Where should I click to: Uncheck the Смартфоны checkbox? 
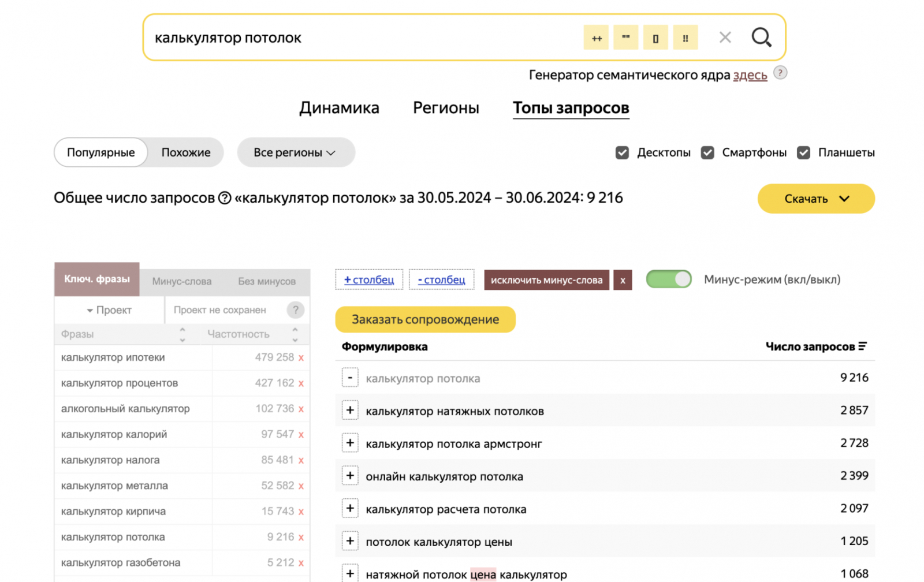[x=707, y=152]
